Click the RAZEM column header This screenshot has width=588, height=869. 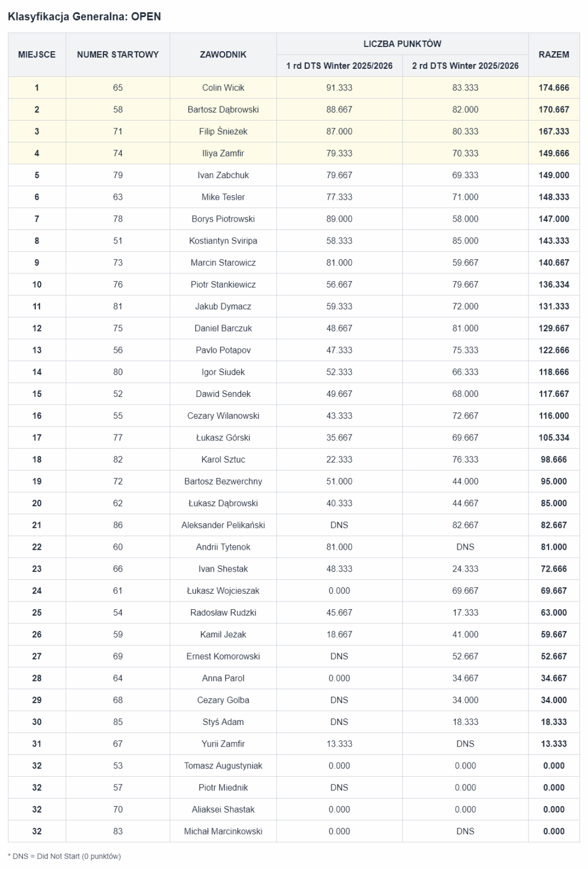pyautogui.click(x=553, y=55)
